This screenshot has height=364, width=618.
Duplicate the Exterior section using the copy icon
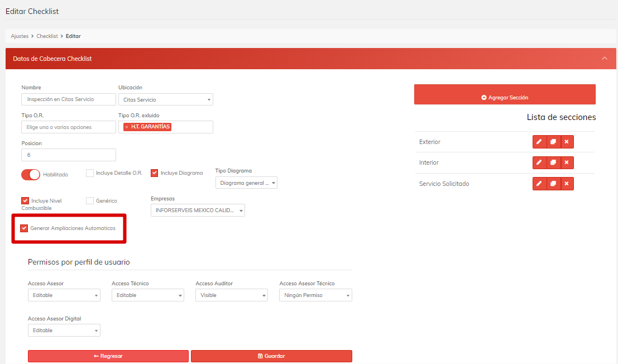point(553,142)
